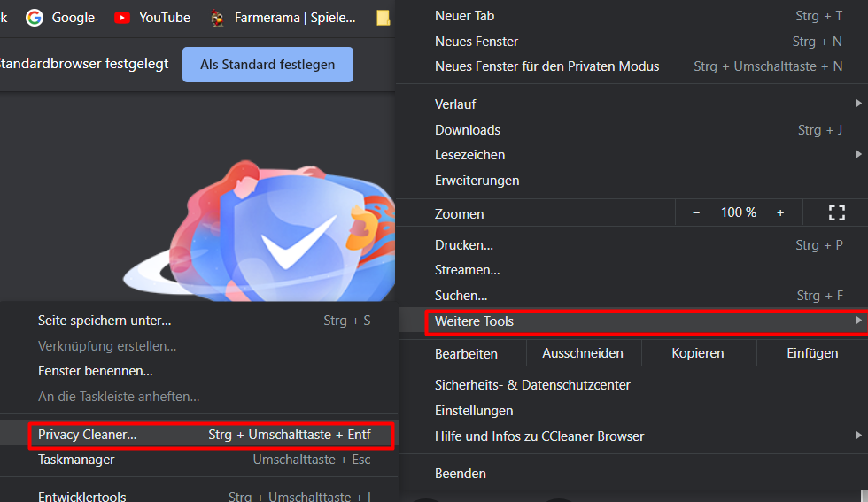868x502 pixels.
Task: Click the Zoomen label
Action: [459, 214]
